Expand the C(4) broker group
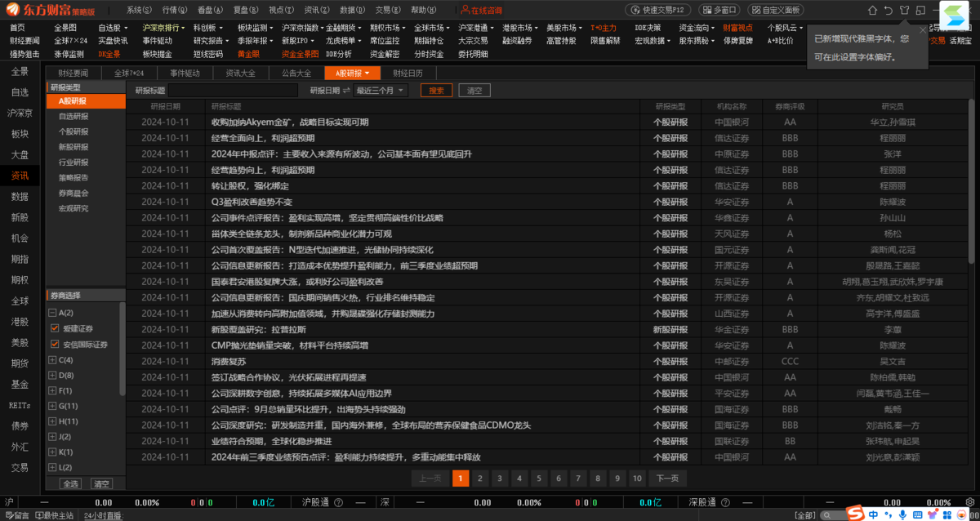980x521 pixels. (52, 360)
